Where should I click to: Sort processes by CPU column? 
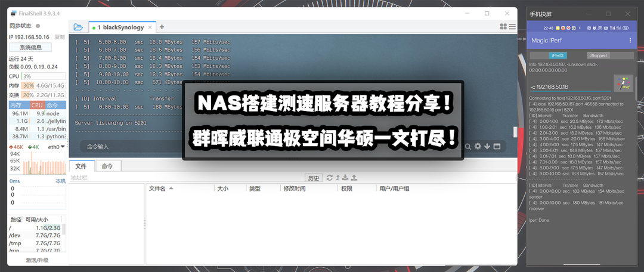click(x=38, y=105)
